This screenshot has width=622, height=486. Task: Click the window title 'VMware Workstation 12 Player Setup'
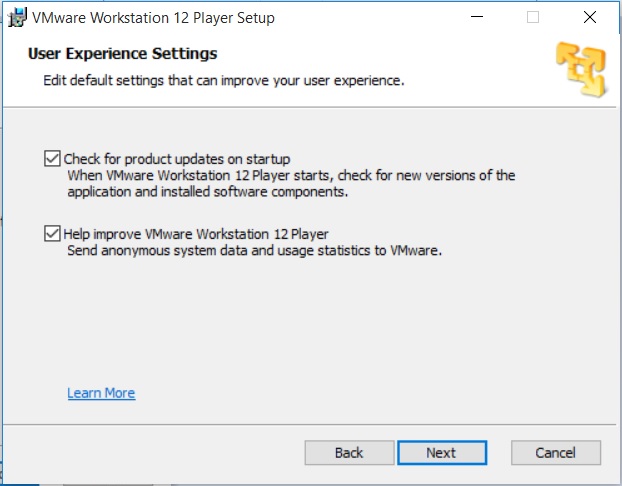153,18
